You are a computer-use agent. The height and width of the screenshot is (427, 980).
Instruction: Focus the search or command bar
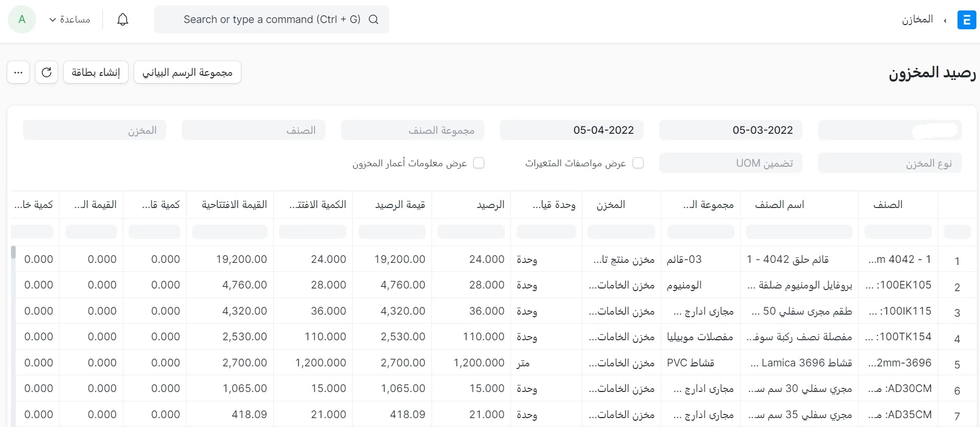coord(272,19)
